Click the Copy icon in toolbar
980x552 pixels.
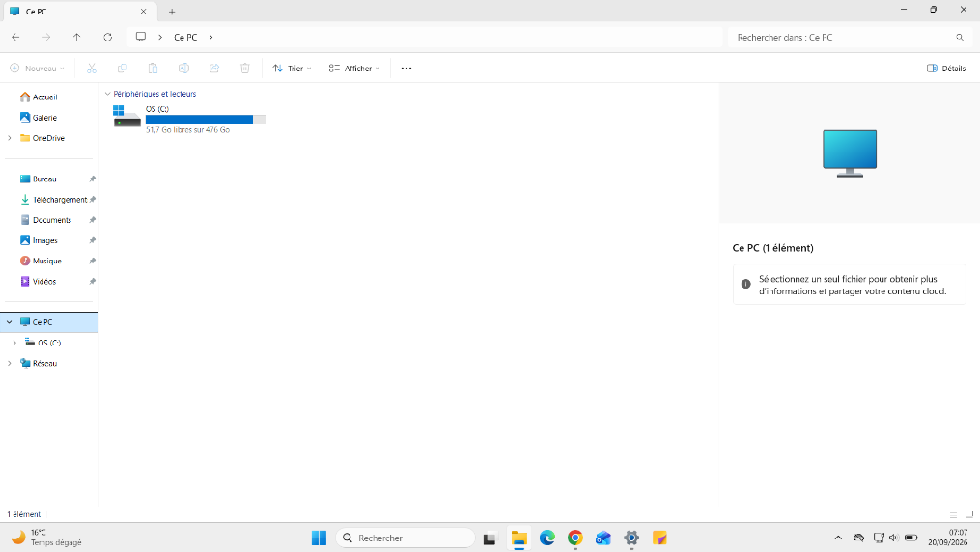tap(123, 69)
